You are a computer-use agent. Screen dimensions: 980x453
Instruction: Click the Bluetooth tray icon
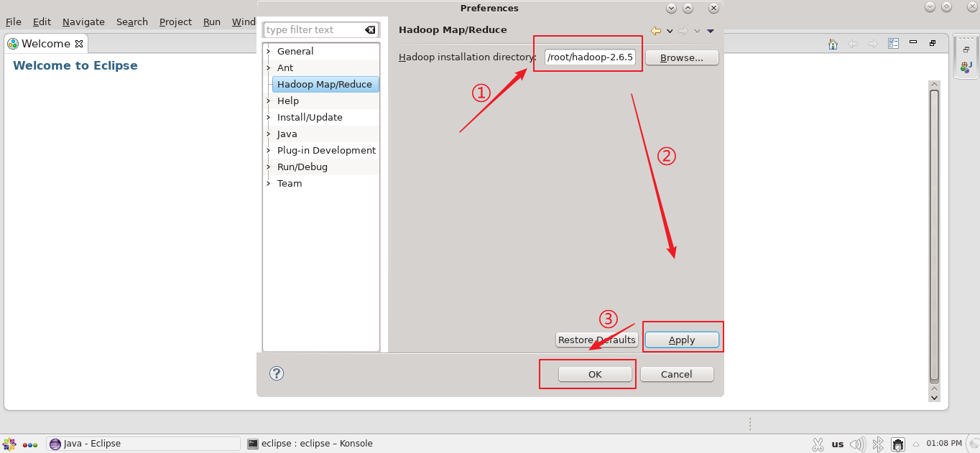click(x=878, y=444)
